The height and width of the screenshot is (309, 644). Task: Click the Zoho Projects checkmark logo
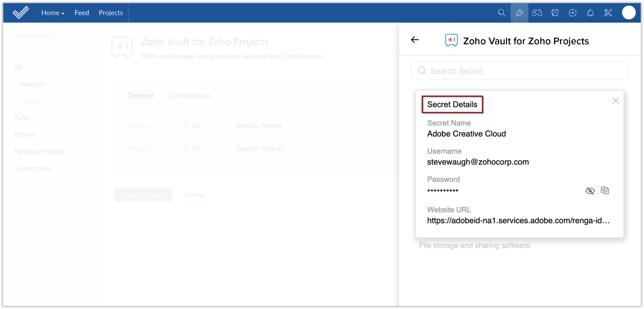[21, 13]
